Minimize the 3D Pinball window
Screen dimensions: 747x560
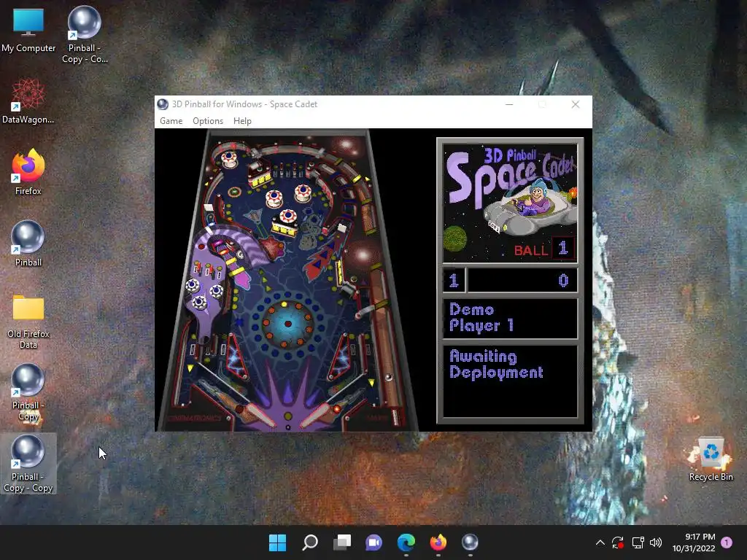[509, 104]
